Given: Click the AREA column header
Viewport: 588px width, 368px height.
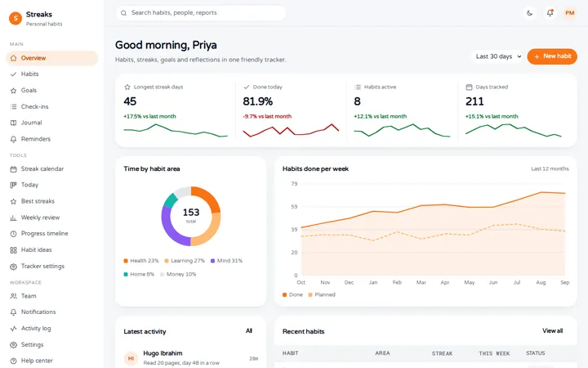Looking at the screenshot, I should [x=382, y=353].
